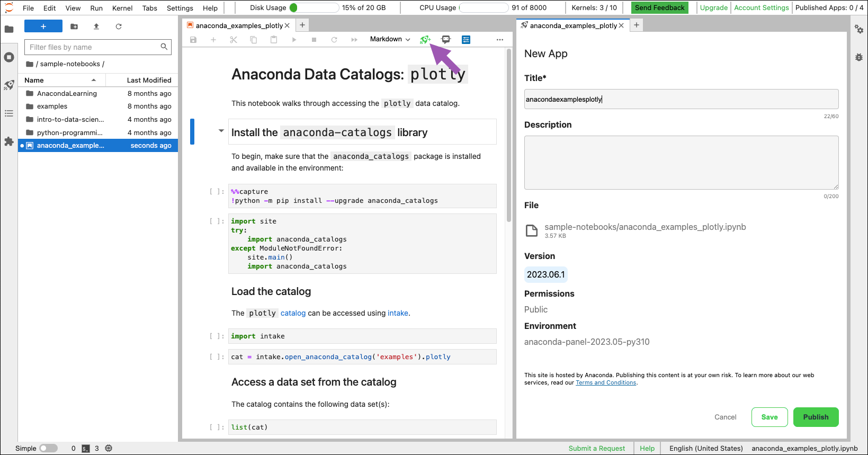This screenshot has height=455, width=868.
Task: Click the notebook vertical scrollbar
Action: pyautogui.click(x=509, y=136)
